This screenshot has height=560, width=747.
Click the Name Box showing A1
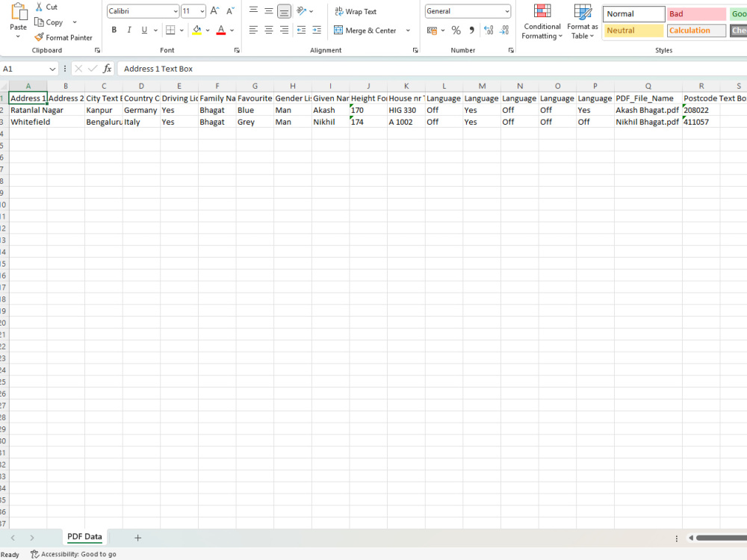click(29, 69)
